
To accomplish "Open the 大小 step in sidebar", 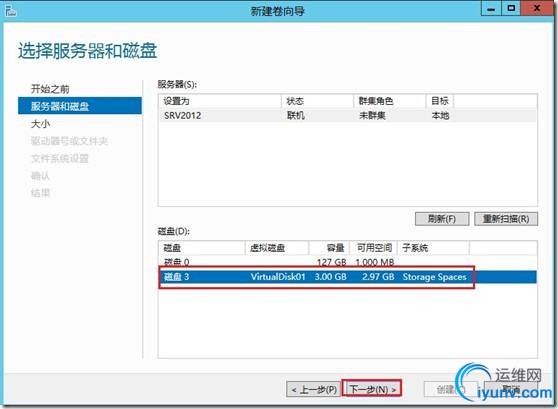I will 41,124.
